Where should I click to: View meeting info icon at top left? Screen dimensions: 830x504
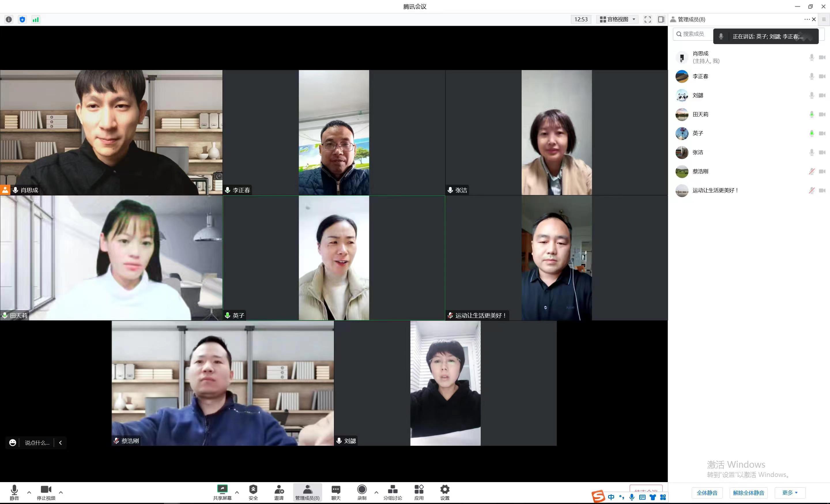click(x=9, y=20)
